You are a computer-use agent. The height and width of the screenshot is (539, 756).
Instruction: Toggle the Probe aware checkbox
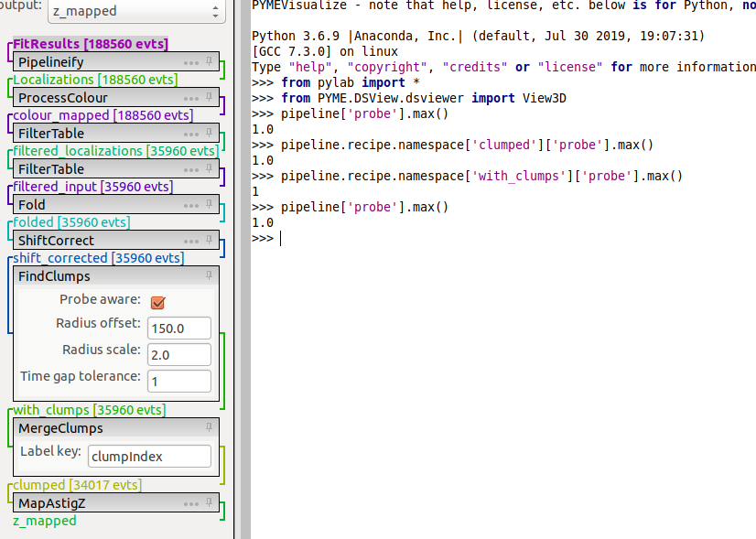[x=157, y=302]
